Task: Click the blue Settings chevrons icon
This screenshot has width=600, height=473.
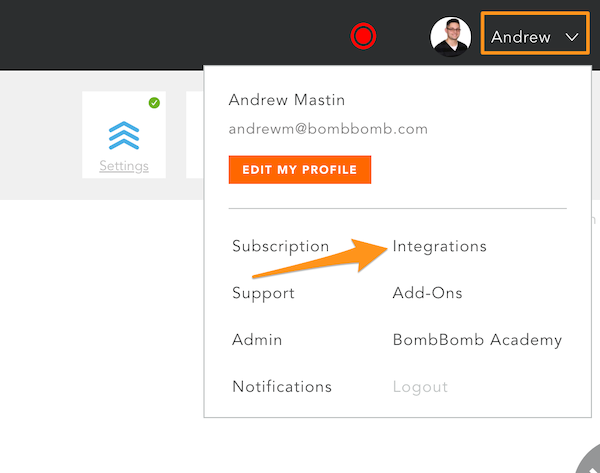Action: click(x=124, y=134)
